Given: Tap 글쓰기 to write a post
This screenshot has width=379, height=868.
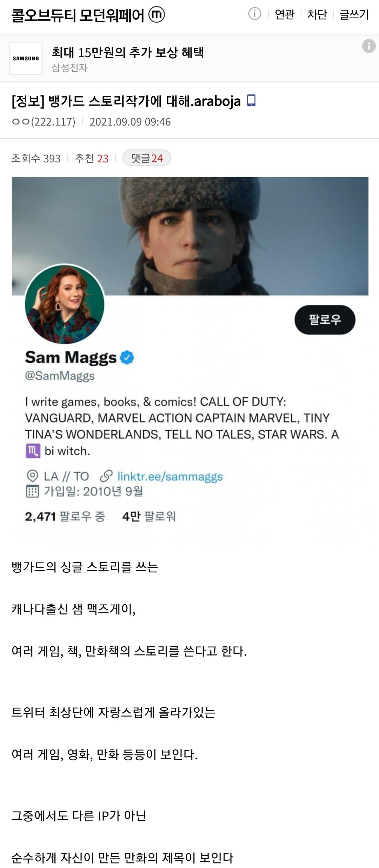Looking at the screenshot, I should [354, 14].
